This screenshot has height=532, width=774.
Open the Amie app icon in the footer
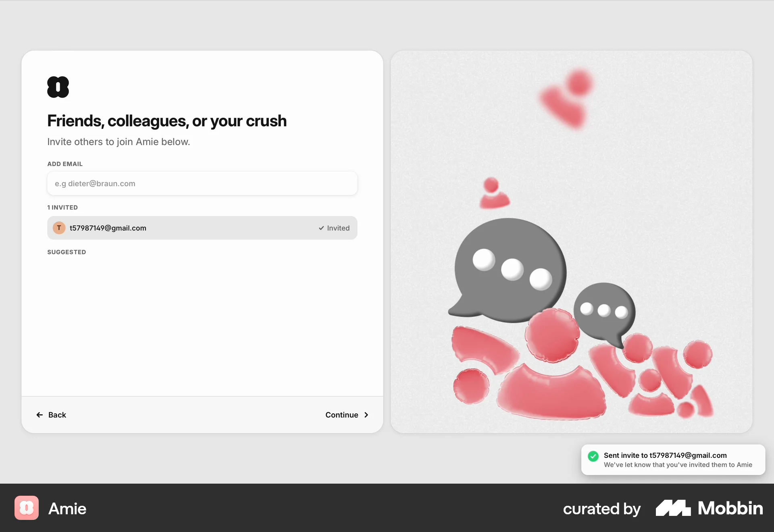click(26, 508)
